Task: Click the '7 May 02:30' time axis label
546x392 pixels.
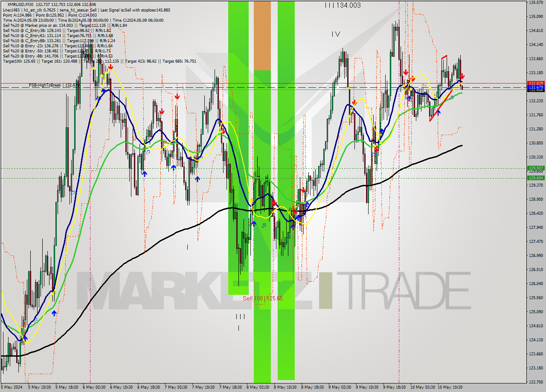Action: [x=176, y=387]
